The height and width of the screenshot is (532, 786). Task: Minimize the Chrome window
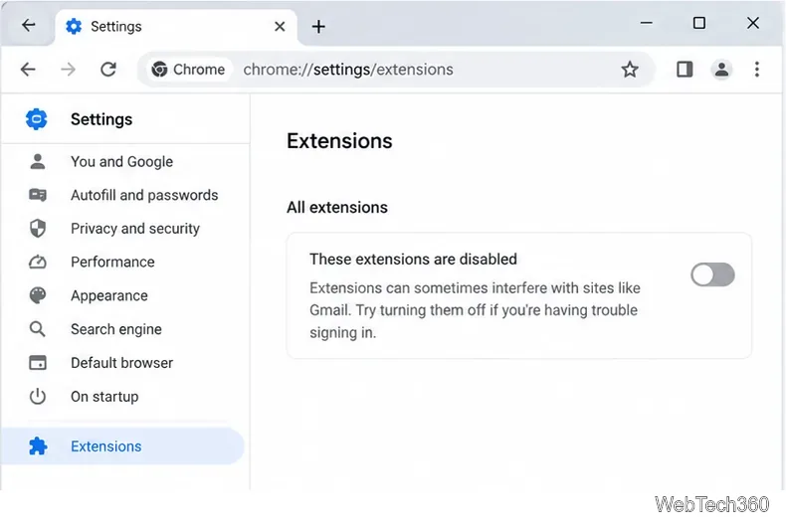coord(646,23)
